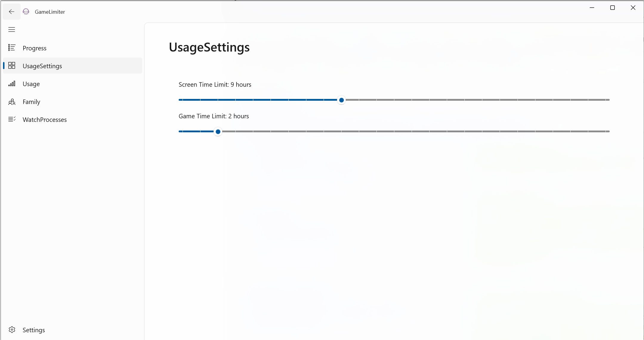Viewport: 644px width, 340px height.
Task: Click the Game Time Limit slider thumb
Action: click(x=218, y=131)
